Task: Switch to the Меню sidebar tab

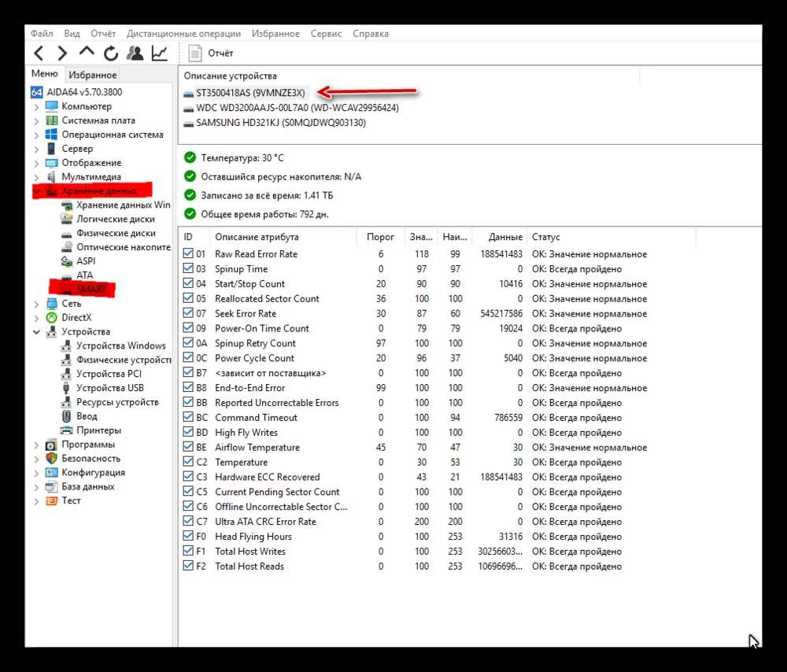Action: coord(45,74)
